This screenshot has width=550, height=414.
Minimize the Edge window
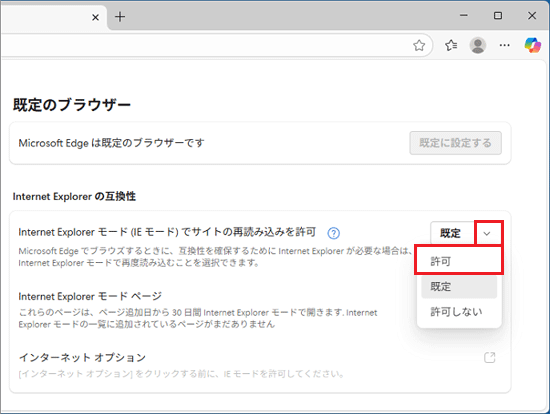[x=464, y=15]
